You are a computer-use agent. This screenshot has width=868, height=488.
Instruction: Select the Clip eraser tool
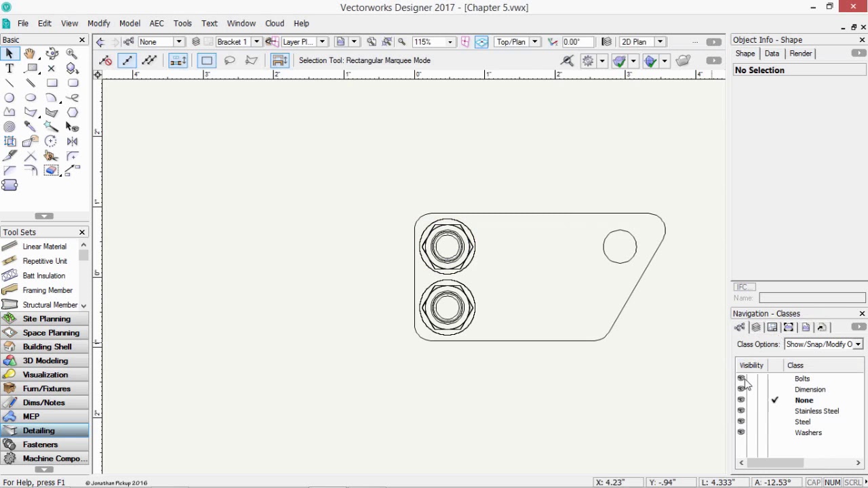[x=52, y=170]
